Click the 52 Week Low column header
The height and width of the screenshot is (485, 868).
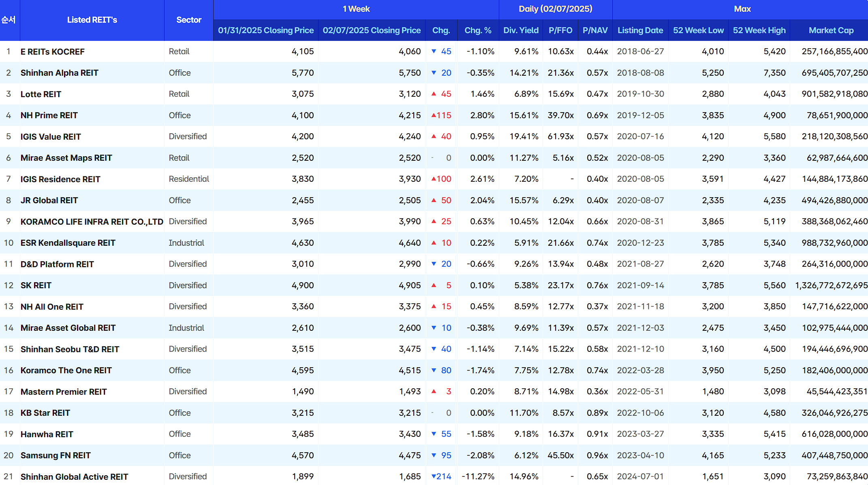tap(698, 30)
